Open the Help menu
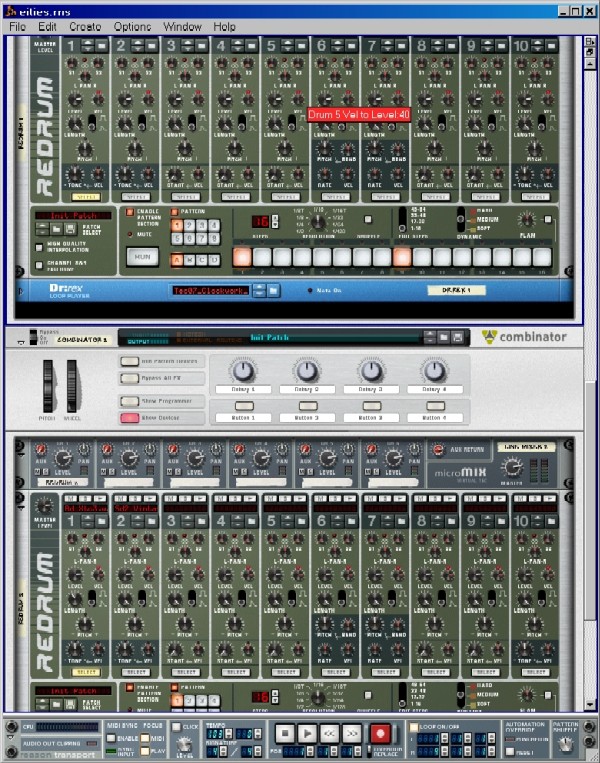600x763 pixels. 224,27
